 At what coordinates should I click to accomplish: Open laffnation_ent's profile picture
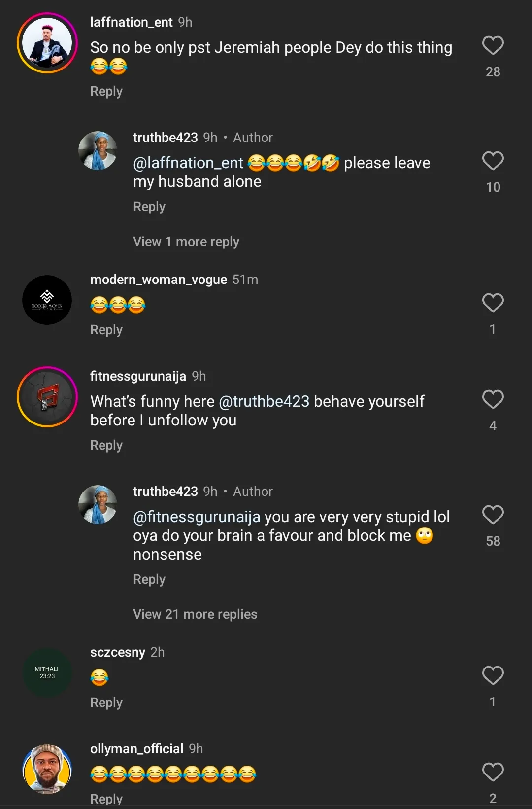click(x=47, y=43)
